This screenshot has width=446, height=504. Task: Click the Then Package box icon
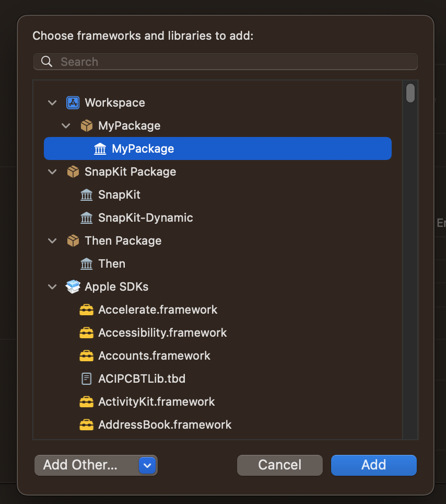[73, 240]
